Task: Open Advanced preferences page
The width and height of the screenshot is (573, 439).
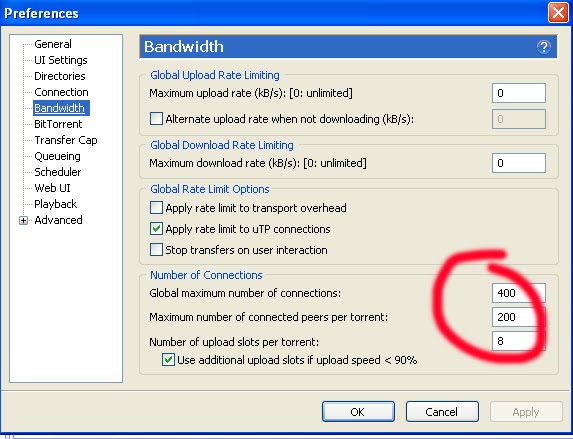Action: point(58,220)
